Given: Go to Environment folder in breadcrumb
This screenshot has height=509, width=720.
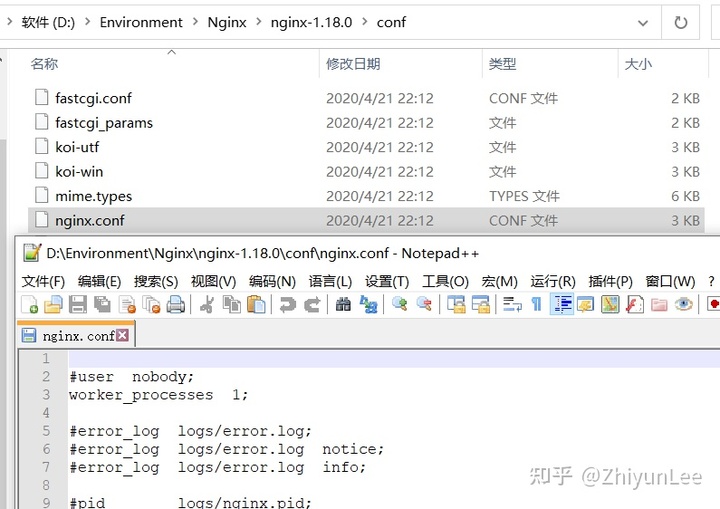Looking at the screenshot, I should point(141,22).
